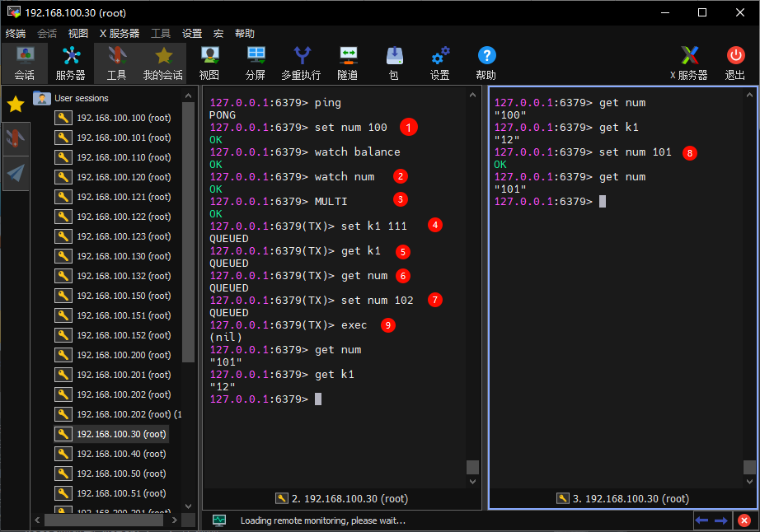Select session 192.168.100.202 (root)

(x=113, y=394)
